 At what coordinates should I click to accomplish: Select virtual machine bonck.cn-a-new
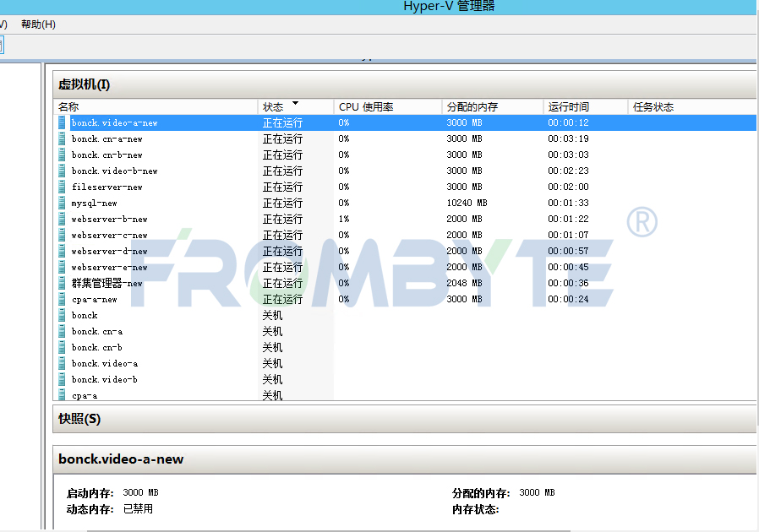(x=107, y=138)
